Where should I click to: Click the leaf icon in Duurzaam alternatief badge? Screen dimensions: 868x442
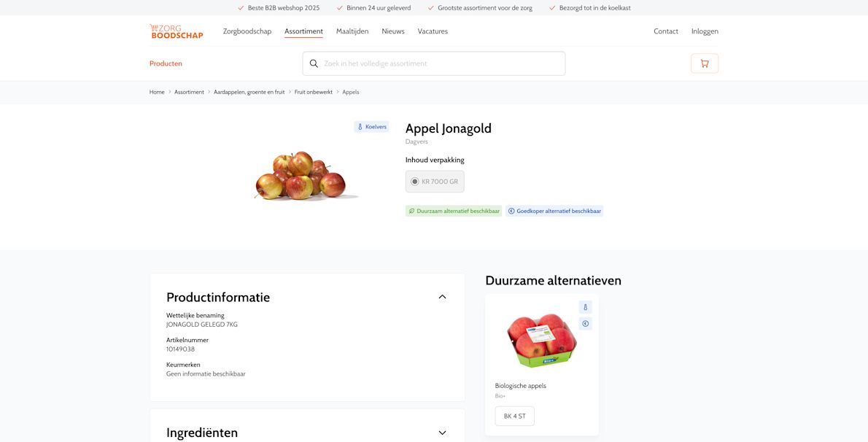(412, 210)
